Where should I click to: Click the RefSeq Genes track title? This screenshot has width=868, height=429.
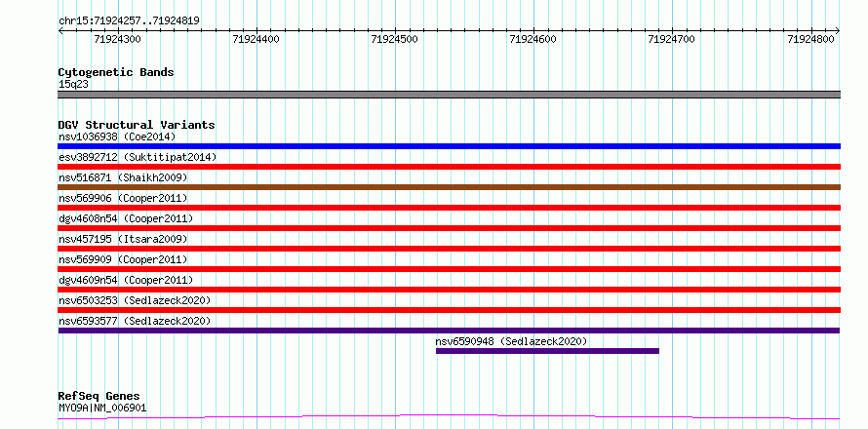(99, 397)
